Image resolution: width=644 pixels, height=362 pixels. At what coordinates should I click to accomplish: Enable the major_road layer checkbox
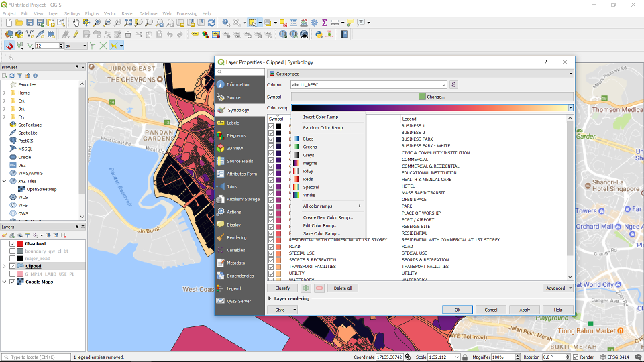[12, 259]
